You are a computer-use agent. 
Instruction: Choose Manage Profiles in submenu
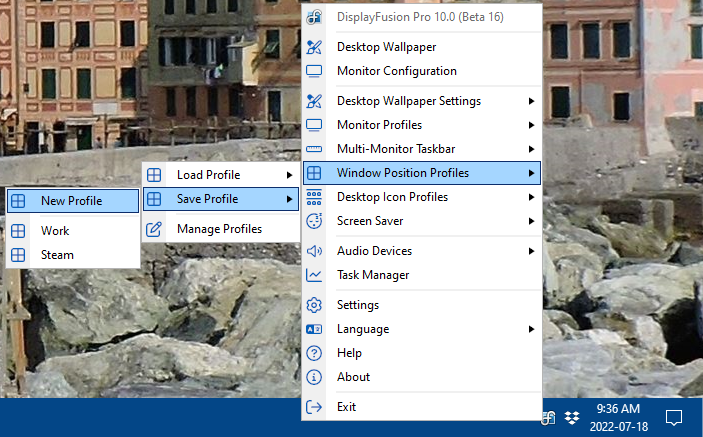[221, 229]
